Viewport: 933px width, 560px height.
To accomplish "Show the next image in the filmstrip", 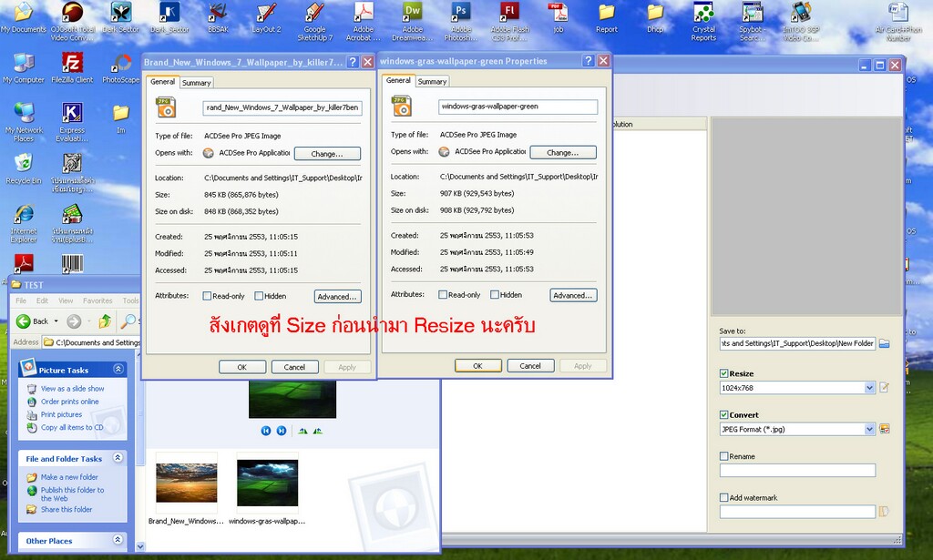I will click(x=282, y=431).
